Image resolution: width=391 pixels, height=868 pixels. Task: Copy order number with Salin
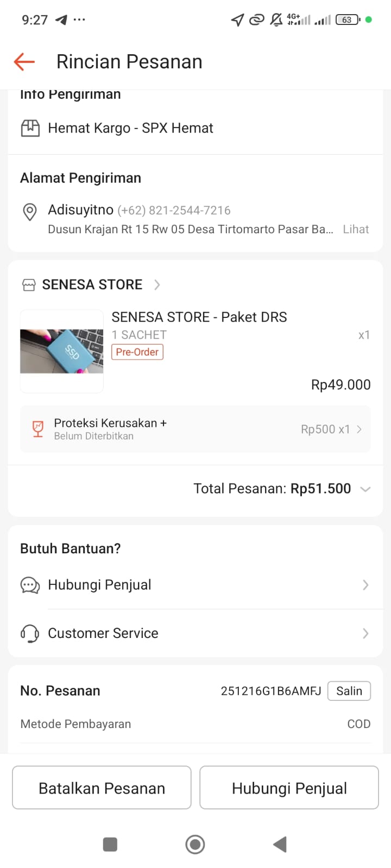click(349, 691)
